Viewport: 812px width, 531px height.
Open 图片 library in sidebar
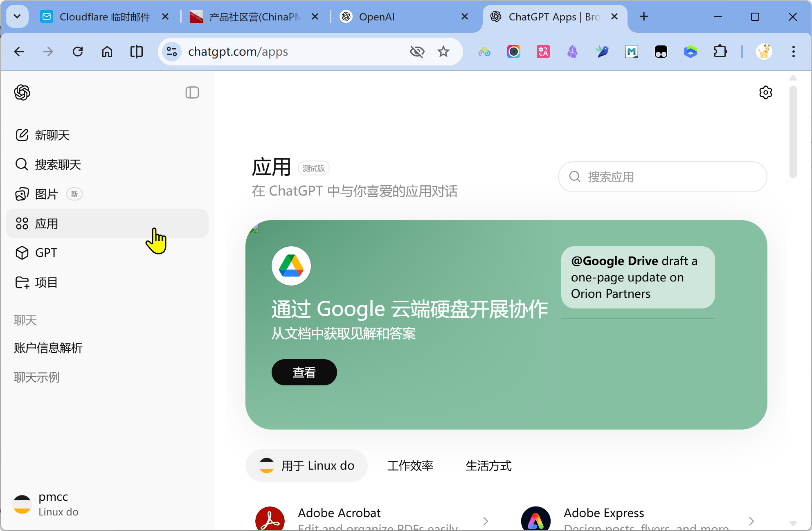(46, 194)
